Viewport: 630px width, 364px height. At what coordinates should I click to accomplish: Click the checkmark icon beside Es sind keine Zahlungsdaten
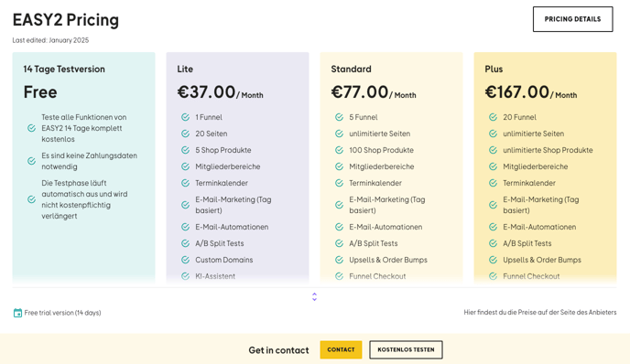(31, 161)
